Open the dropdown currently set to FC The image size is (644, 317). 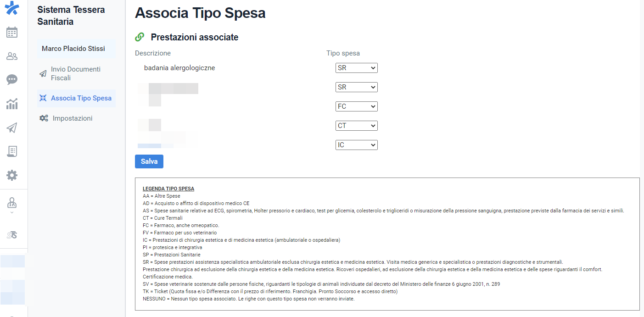(x=356, y=106)
